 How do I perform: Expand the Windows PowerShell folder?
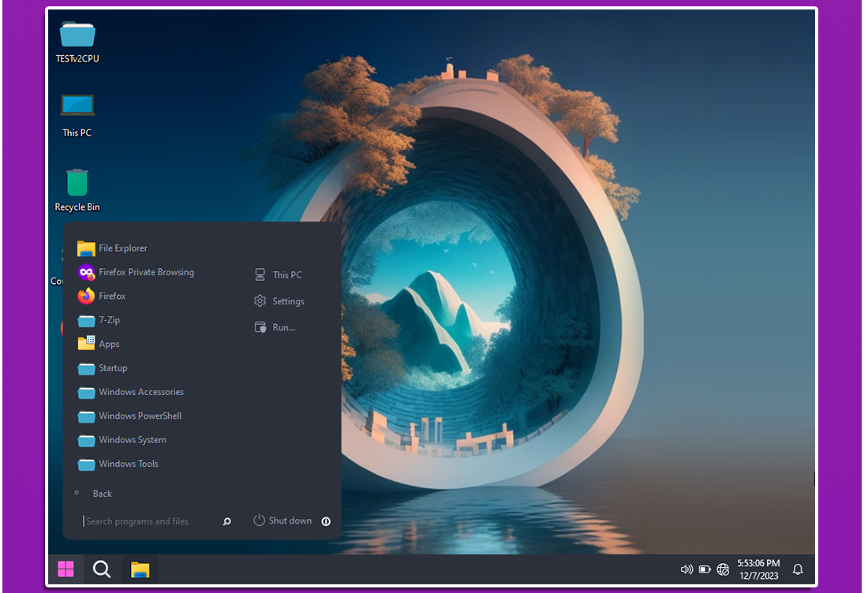click(140, 416)
